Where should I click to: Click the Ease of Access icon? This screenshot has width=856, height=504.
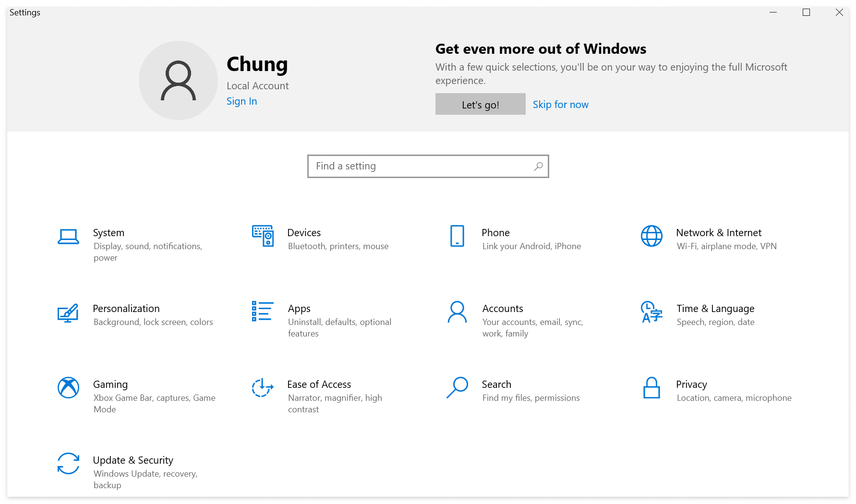coord(263,387)
